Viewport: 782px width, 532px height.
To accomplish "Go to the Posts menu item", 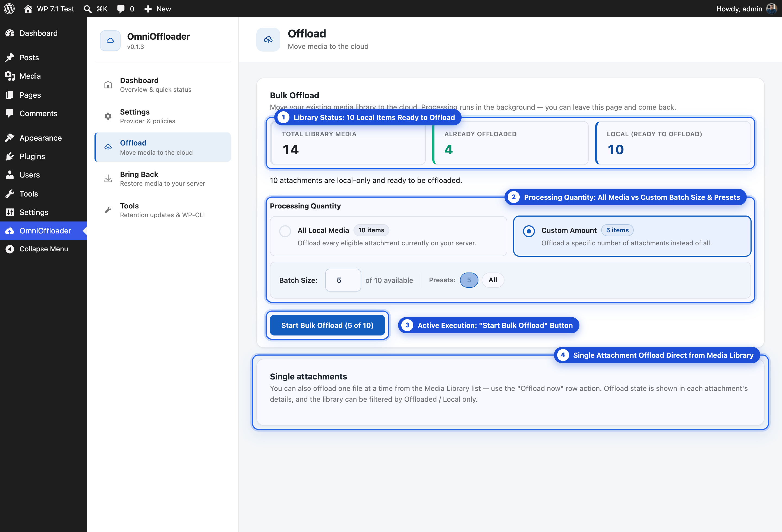I will (43, 58).
